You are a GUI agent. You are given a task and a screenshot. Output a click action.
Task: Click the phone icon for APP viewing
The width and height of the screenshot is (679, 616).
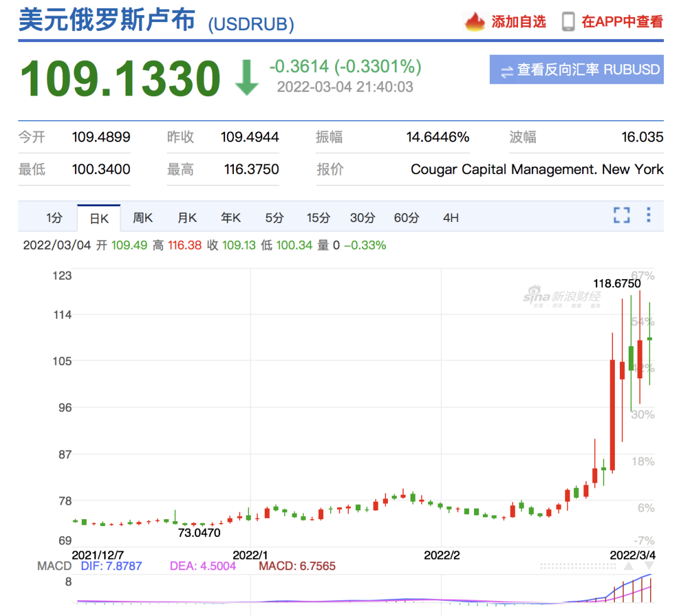[568, 21]
